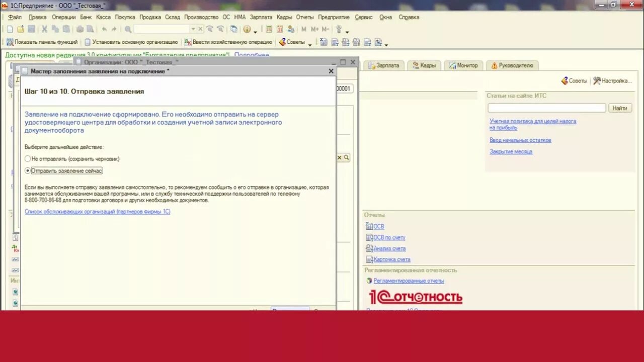Click the clear X button beside the wizard
This screenshot has height=362, width=644.
pyautogui.click(x=339, y=157)
